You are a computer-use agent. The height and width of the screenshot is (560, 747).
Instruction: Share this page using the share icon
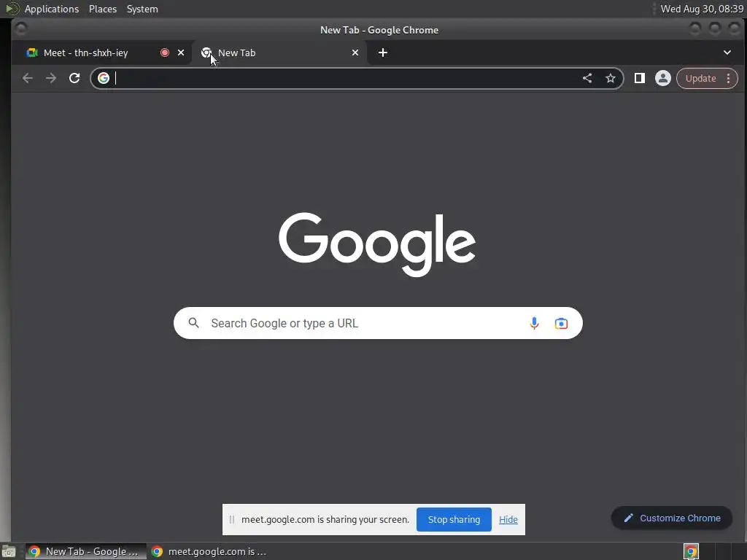click(587, 78)
